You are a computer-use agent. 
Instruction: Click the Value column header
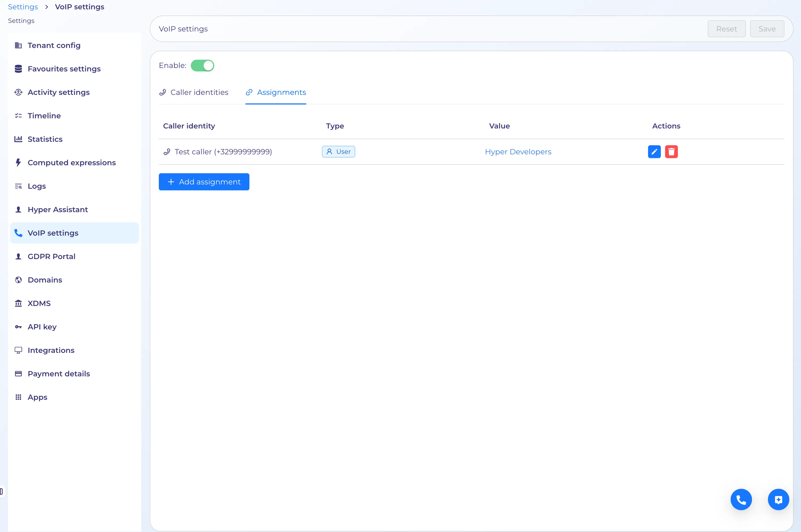pyautogui.click(x=499, y=126)
